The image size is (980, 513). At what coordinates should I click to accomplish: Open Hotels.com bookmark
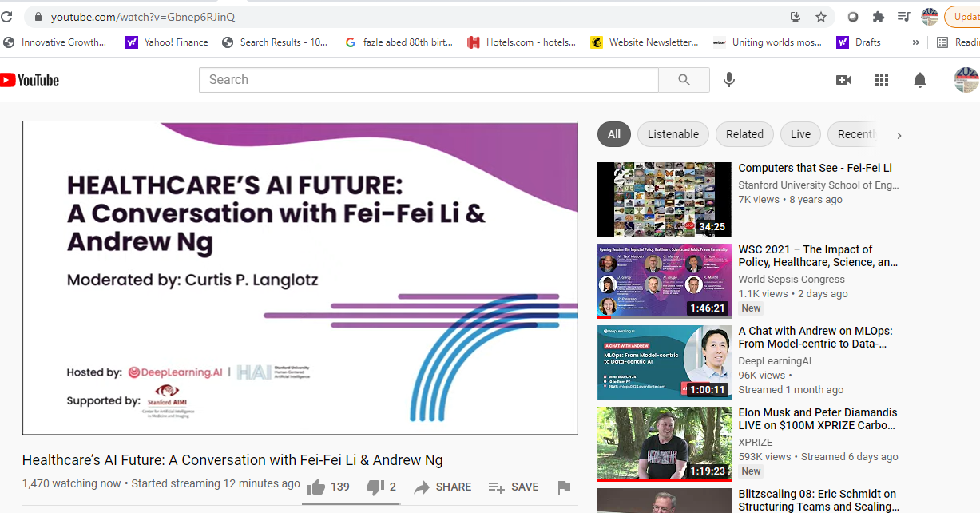pyautogui.click(x=522, y=42)
